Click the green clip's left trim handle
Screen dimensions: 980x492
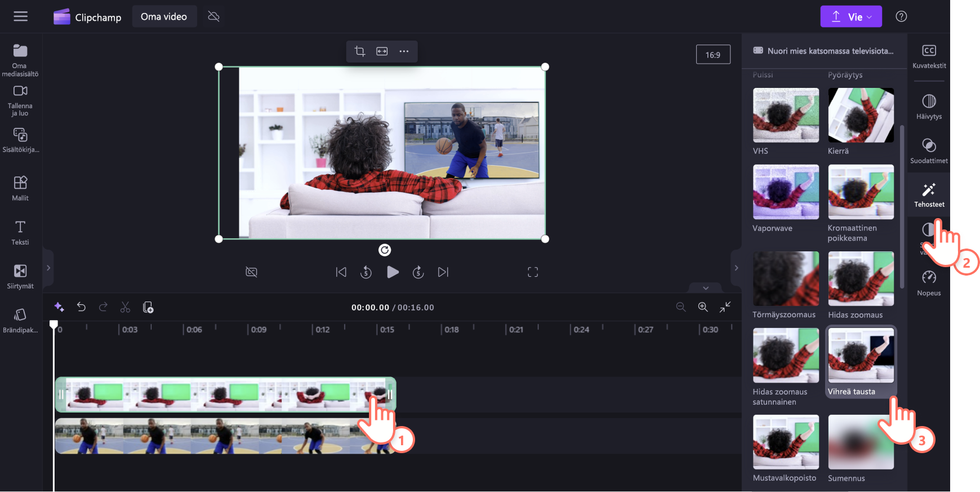tap(61, 395)
